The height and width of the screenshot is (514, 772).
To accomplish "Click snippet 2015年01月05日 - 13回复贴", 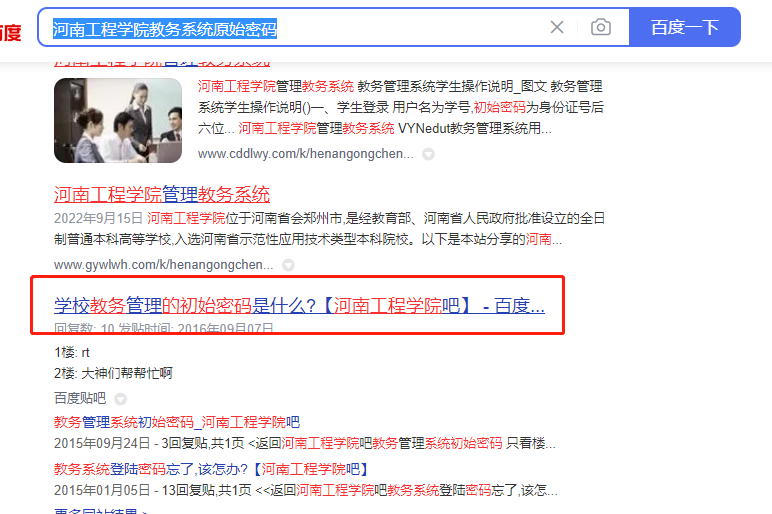I will coord(306,490).
